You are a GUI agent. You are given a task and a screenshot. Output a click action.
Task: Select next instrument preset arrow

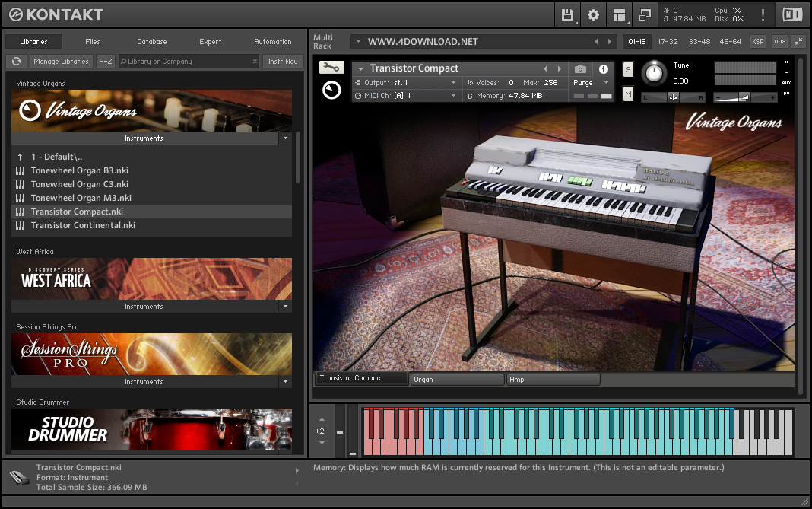[560, 69]
